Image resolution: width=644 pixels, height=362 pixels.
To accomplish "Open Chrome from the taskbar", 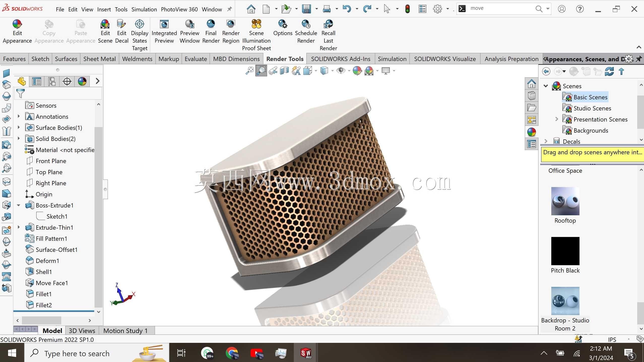I will click(x=232, y=353).
